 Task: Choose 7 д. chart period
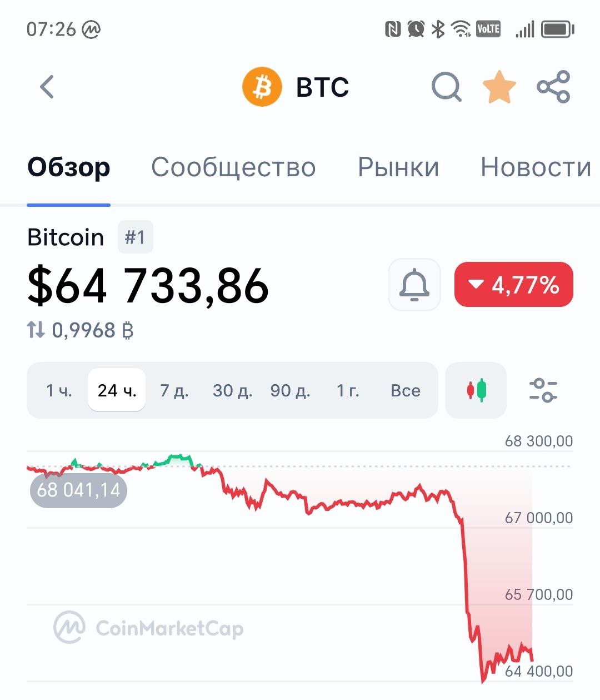click(174, 390)
